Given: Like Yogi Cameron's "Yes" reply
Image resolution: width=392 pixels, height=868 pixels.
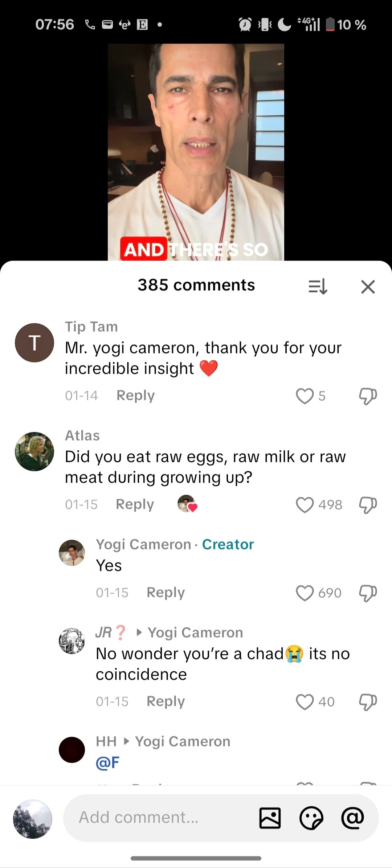Looking at the screenshot, I should (305, 593).
